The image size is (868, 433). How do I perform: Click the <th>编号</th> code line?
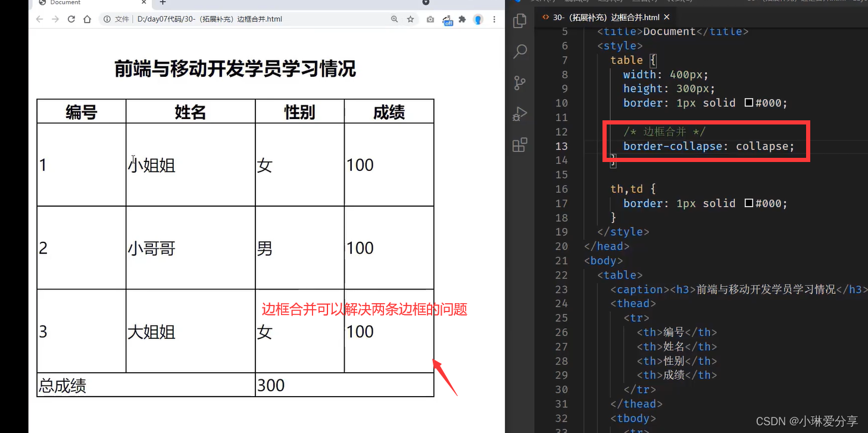tap(677, 332)
